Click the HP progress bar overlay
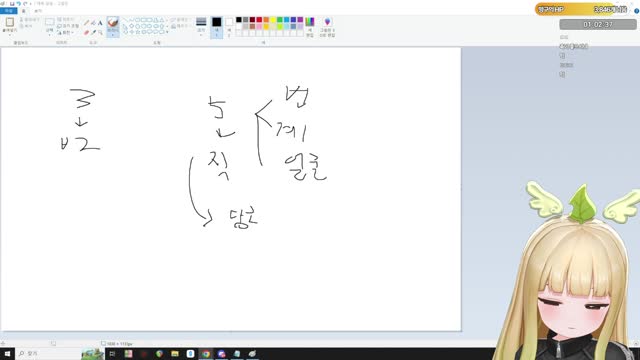This screenshot has width=640, height=360. click(x=582, y=9)
